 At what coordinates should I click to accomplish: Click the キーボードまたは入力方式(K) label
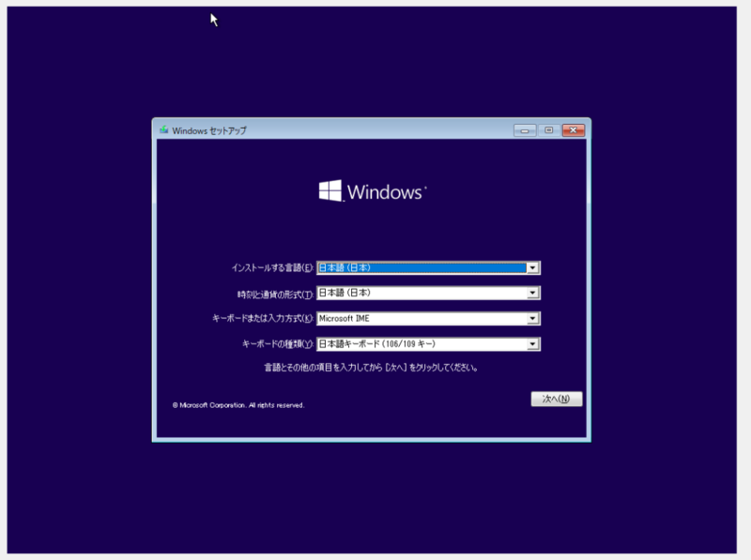pyautogui.click(x=263, y=318)
